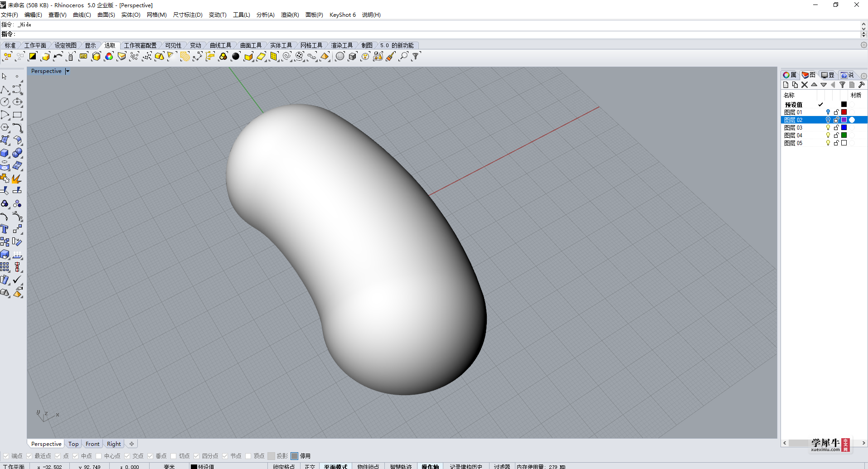Open the 分析(A) menu

266,15
